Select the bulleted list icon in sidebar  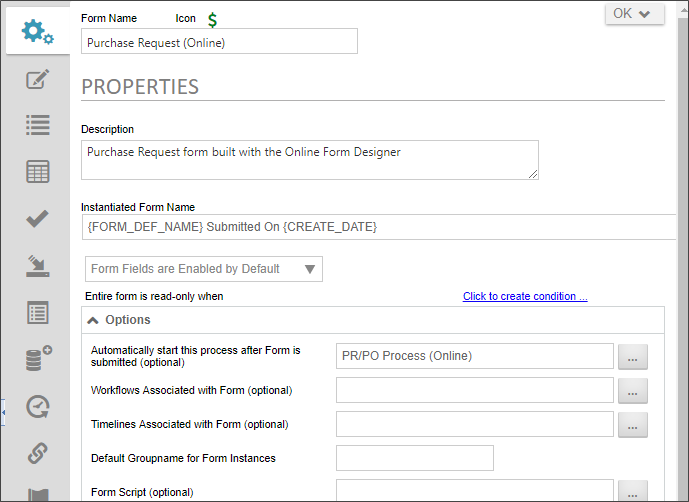pos(38,125)
